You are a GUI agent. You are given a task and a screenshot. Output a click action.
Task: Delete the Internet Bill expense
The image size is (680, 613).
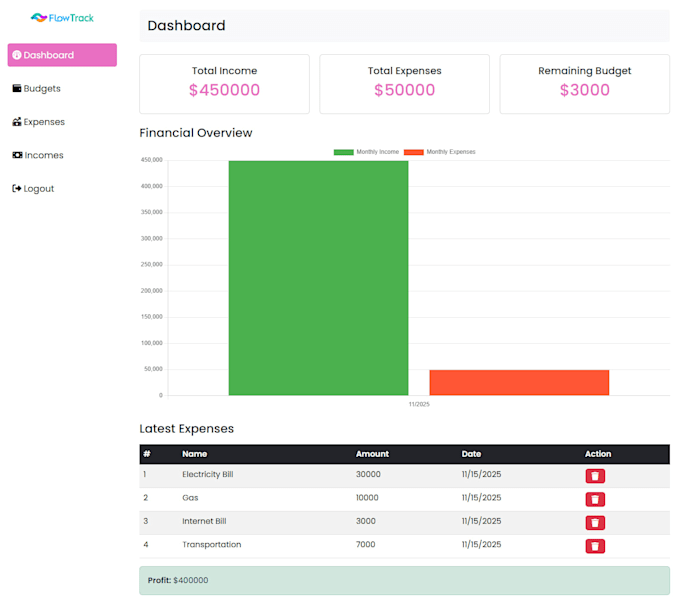point(595,523)
